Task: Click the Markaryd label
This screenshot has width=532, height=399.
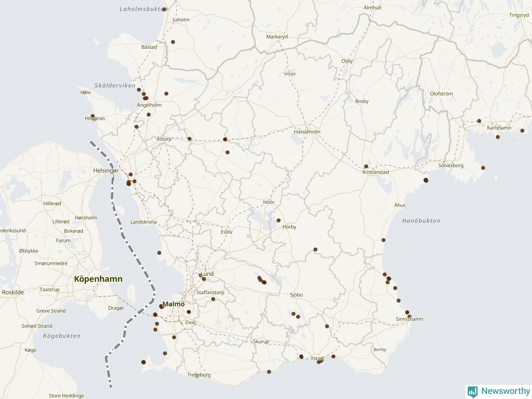Action: tap(277, 37)
